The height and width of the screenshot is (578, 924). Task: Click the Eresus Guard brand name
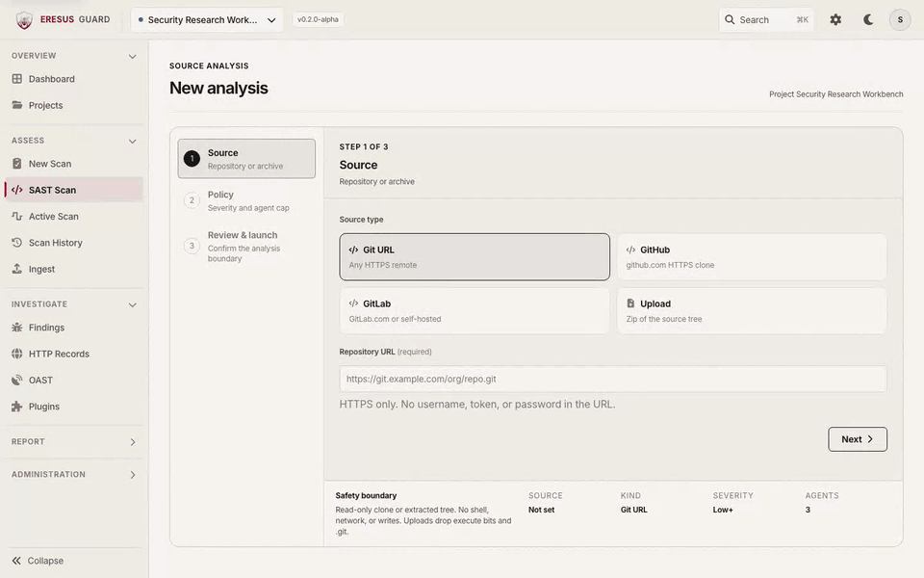75,19
